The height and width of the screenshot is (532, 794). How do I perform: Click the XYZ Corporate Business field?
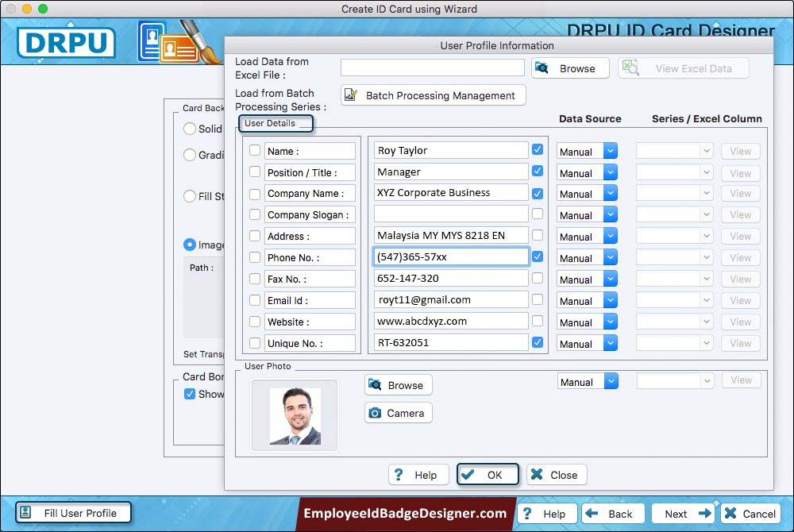(x=451, y=192)
